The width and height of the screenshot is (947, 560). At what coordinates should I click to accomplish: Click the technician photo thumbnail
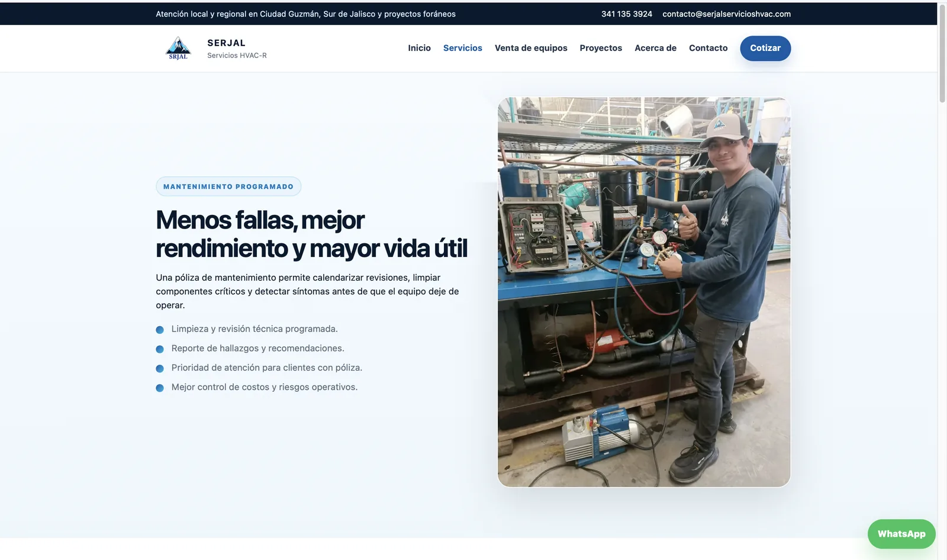[644, 292]
